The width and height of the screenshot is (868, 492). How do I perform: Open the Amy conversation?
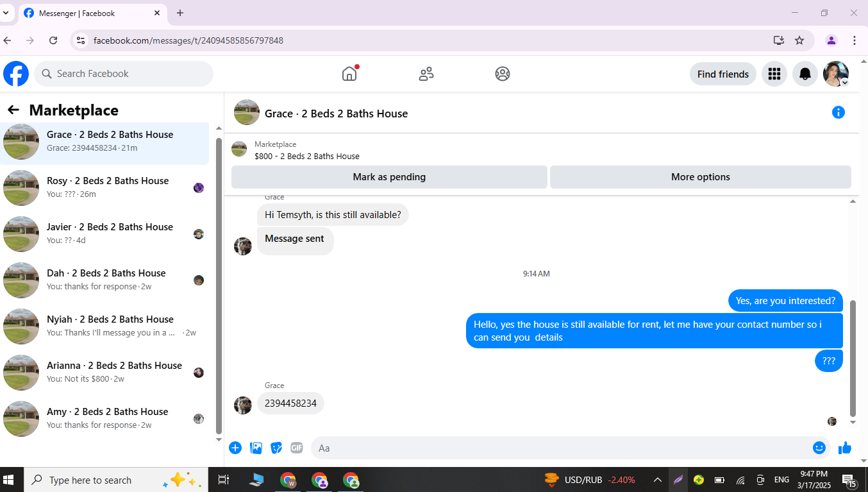click(x=104, y=419)
